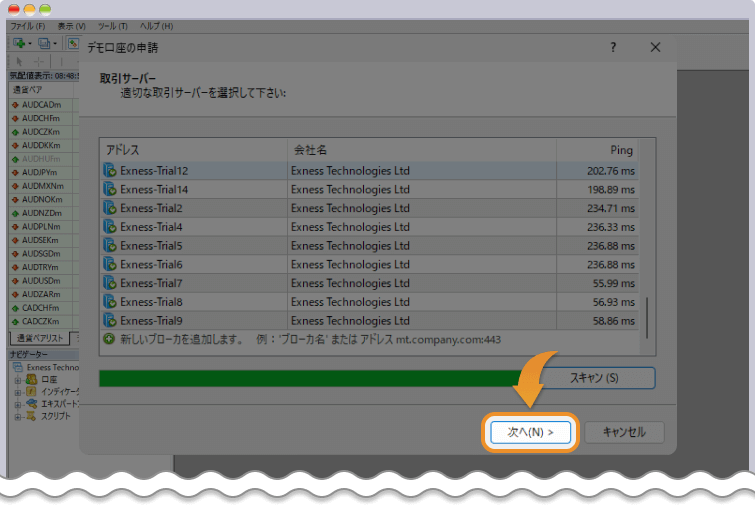Click the Next (次へ) button
755x508 pixels.
point(530,432)
